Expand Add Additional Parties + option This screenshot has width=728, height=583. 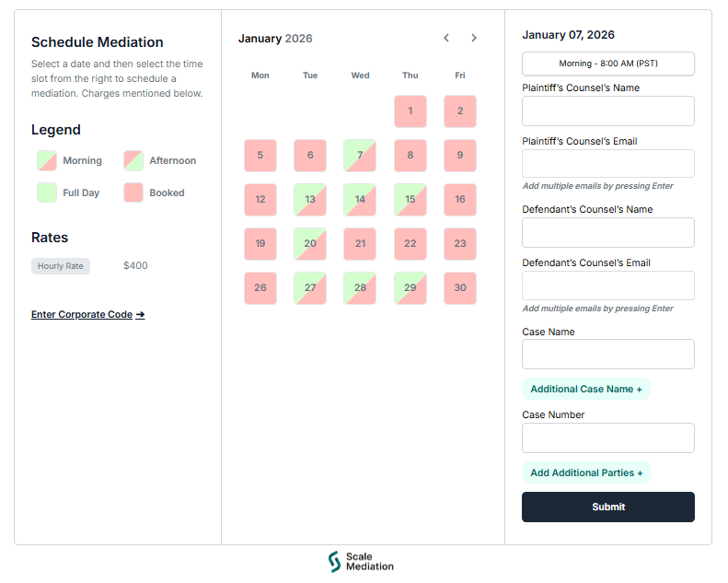point(586,473)
